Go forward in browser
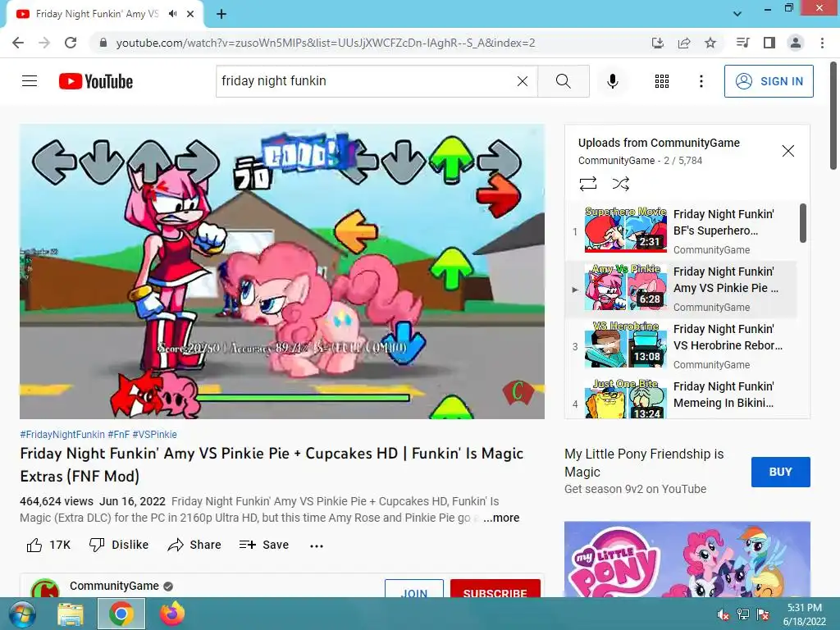840x630 pixels. coord(44,43)
